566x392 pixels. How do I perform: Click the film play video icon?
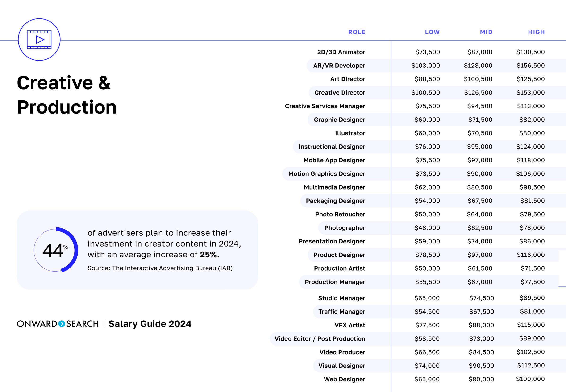tap(39, 40)
